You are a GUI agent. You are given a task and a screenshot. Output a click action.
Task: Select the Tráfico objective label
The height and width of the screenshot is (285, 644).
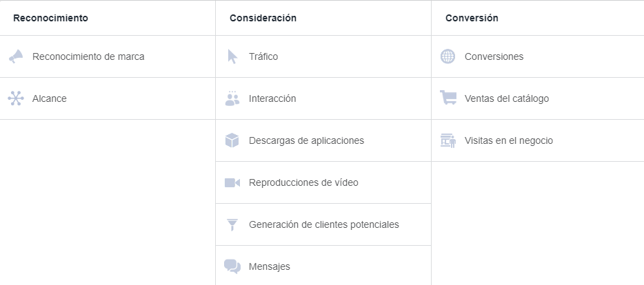263,56
